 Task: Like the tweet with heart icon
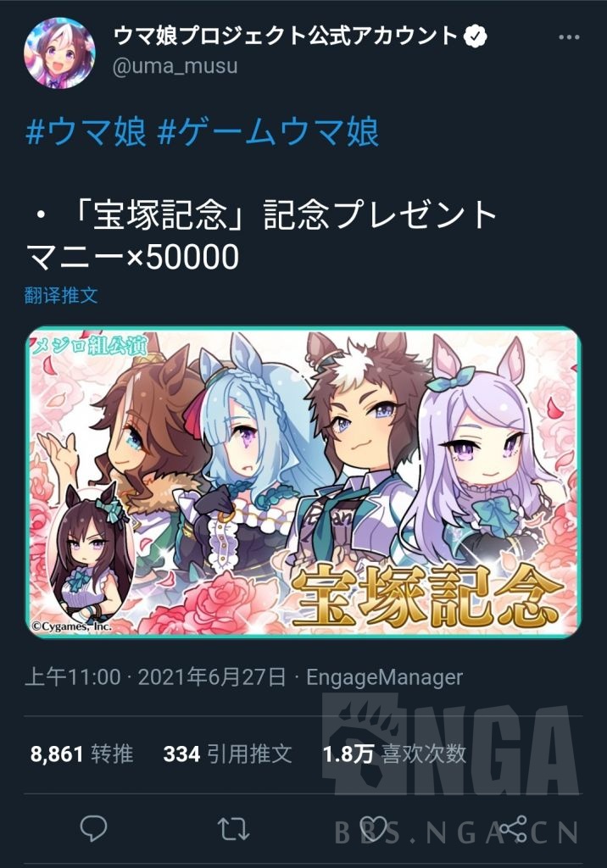[375, 829]
